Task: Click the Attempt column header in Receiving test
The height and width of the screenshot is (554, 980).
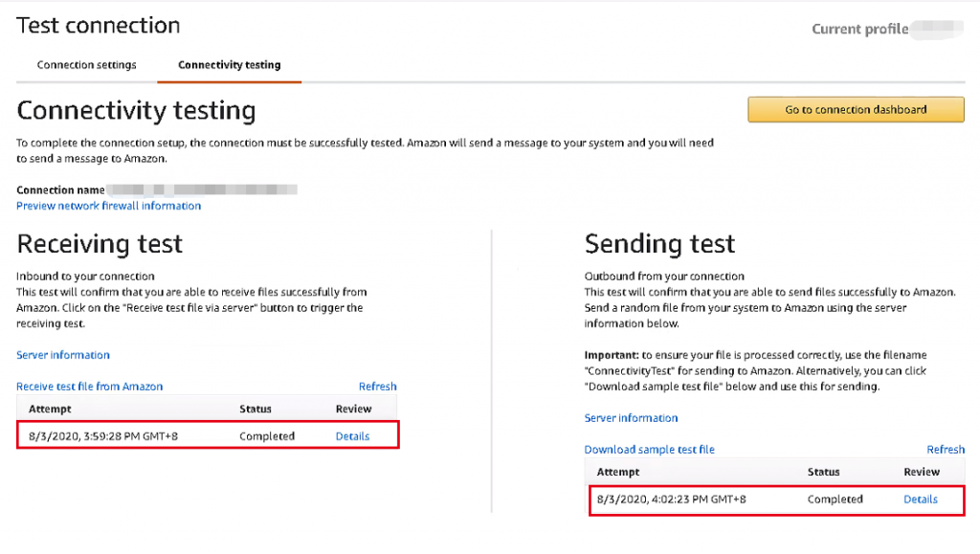Action: click(x=50, y=410)
